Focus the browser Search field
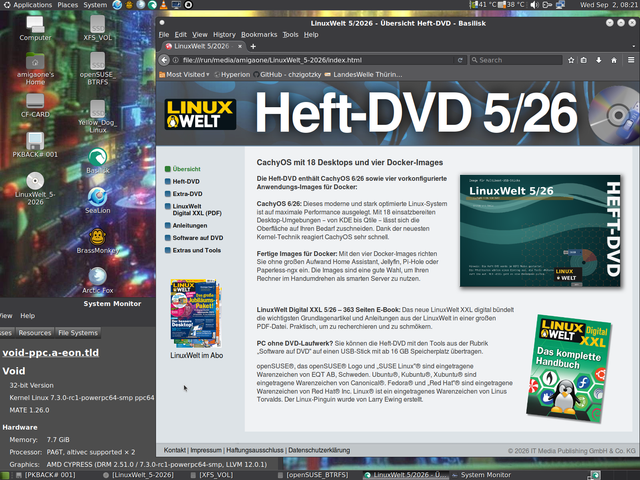 (x=516, y=60)
